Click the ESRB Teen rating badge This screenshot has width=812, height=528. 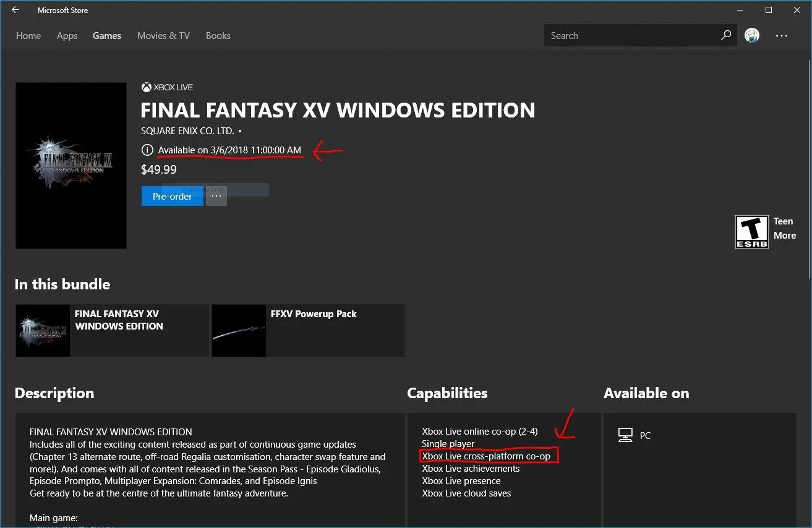tap(751, 232)
